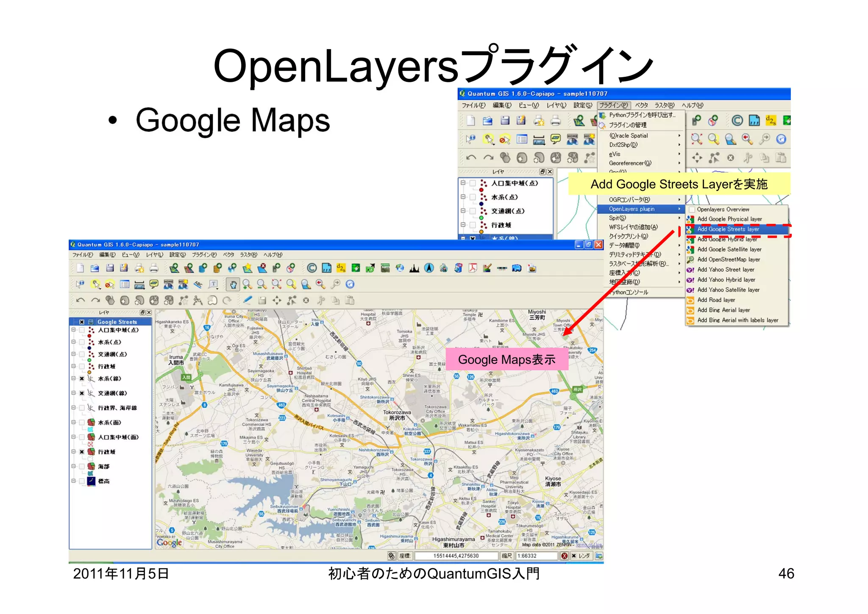This screenshot has width=868, height=614.
Task: Collapse 標高 tree node
Action: tap(74, 481)
